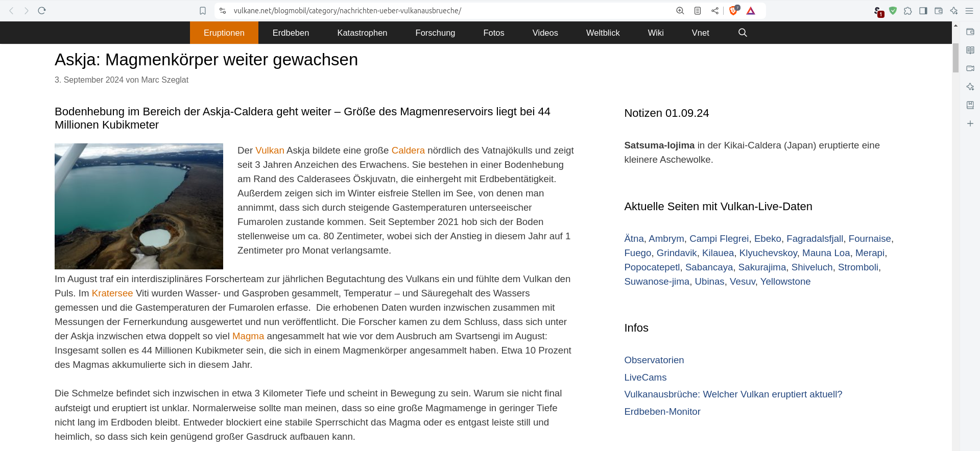Viewport: 980px width, 451px height.
Task: Open the Extensions puzzle icon
Action: click(908, 11)
